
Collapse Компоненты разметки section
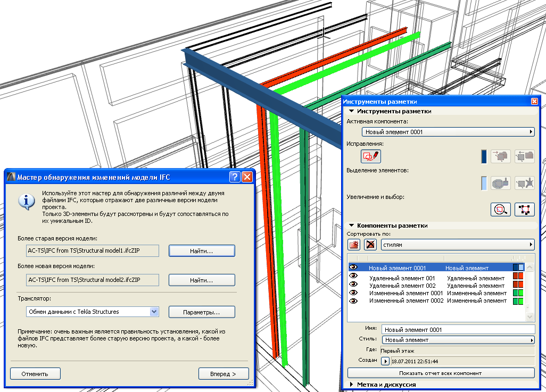351,226
